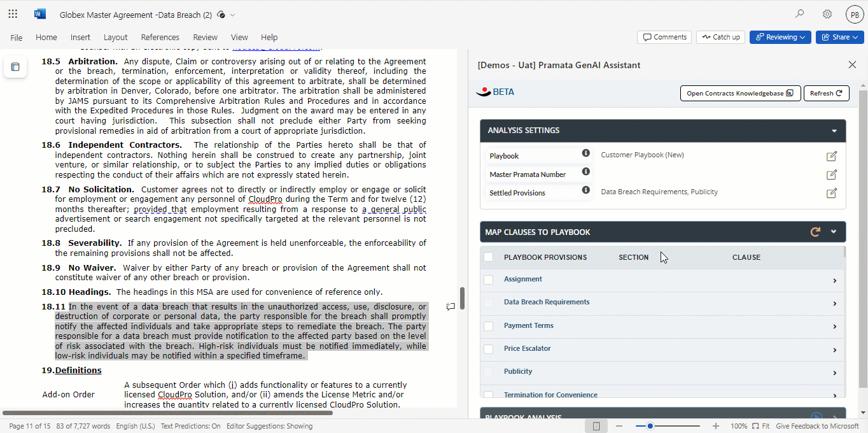This screenshot has width=868, height=433.
Task: Open the document title dropdown chevron
Action: (233, 15)
